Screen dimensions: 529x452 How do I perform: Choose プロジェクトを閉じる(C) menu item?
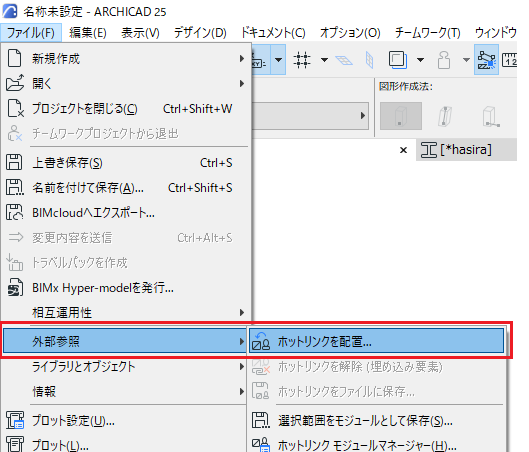(126, 109)
